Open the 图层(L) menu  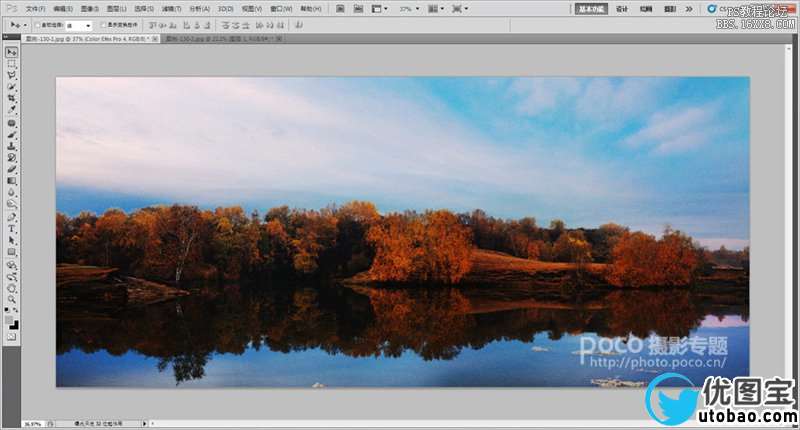click(x=117, y=9)
